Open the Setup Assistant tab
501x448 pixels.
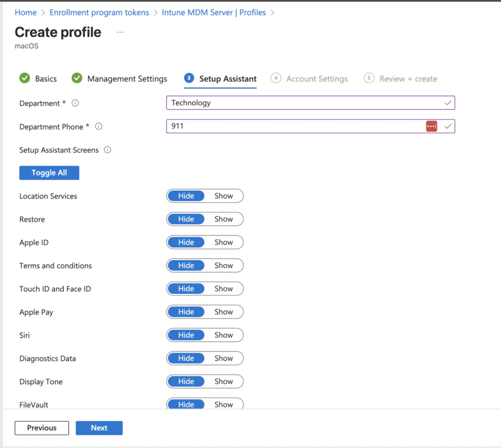(x=227, y=79)
